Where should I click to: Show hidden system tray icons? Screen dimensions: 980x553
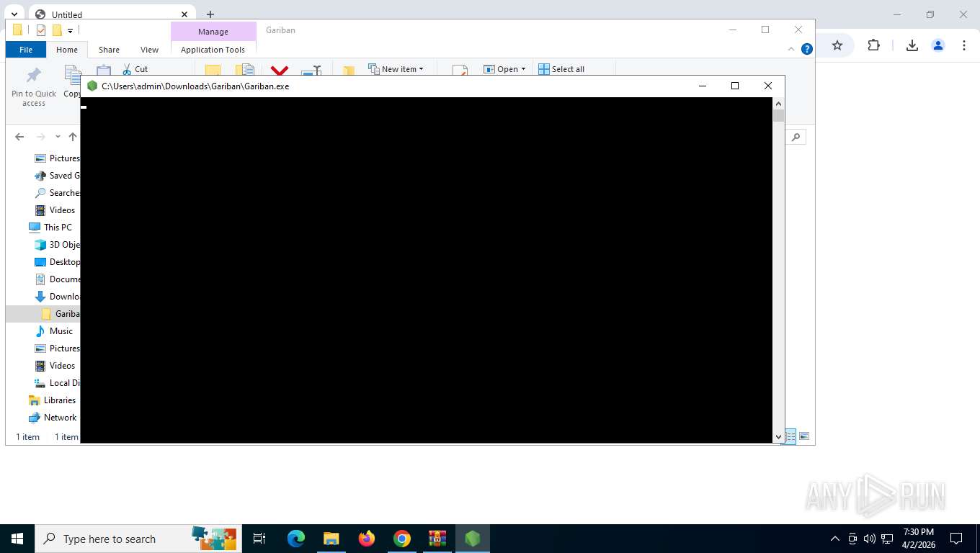pyautogui.click(x=835, y=539)
